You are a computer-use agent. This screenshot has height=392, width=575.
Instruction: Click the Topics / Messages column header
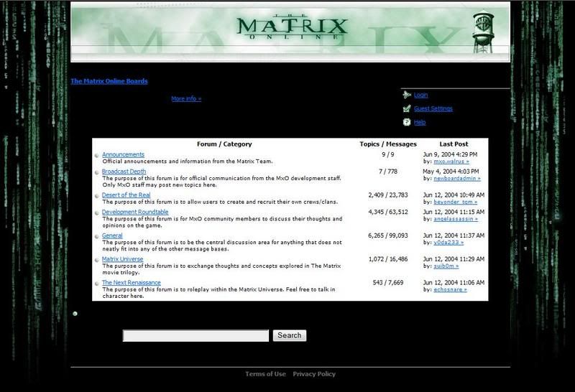click(x=388, y=144)
